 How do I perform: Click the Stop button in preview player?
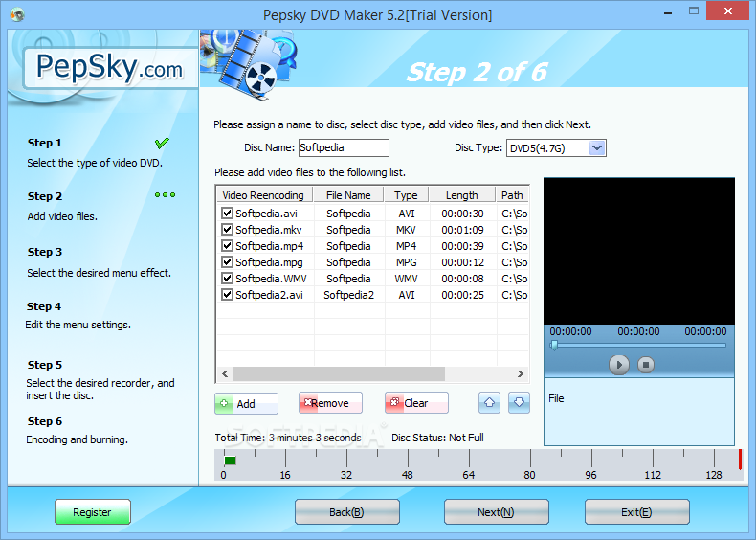point(646,365)
